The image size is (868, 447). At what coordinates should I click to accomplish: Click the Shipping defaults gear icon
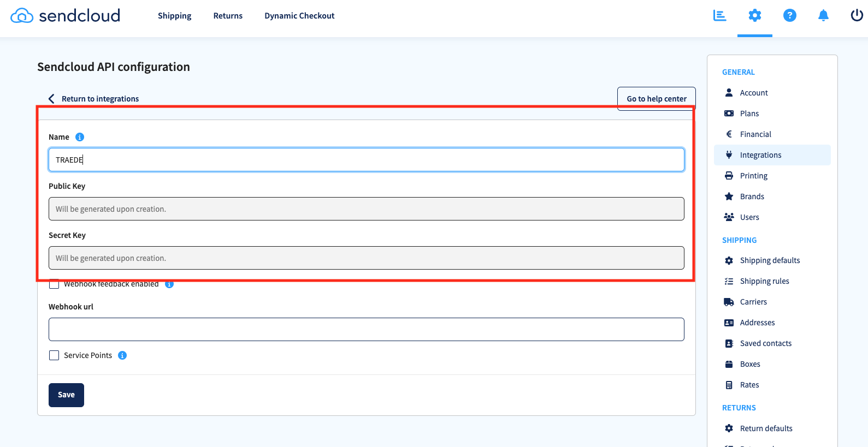(x=729, y=260)
